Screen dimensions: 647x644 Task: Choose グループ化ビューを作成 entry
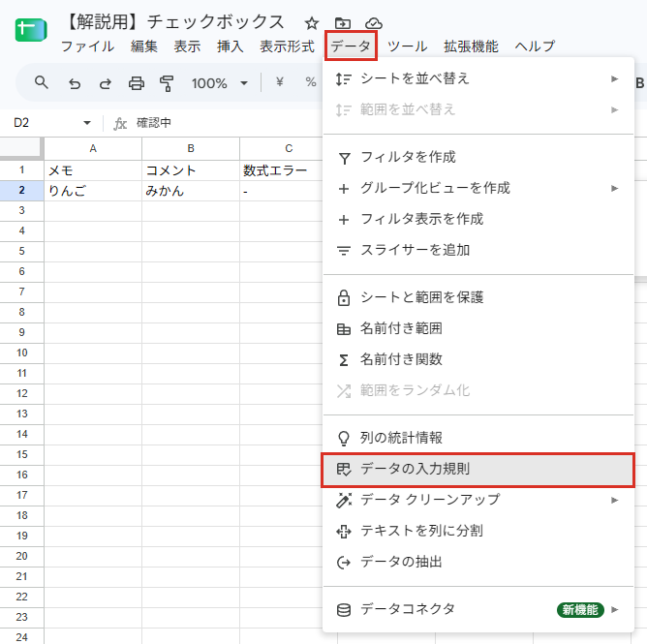[x=478, y=188]
